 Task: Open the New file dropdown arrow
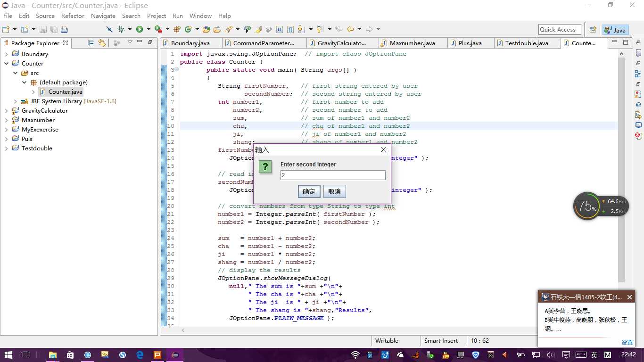[15, 29]
